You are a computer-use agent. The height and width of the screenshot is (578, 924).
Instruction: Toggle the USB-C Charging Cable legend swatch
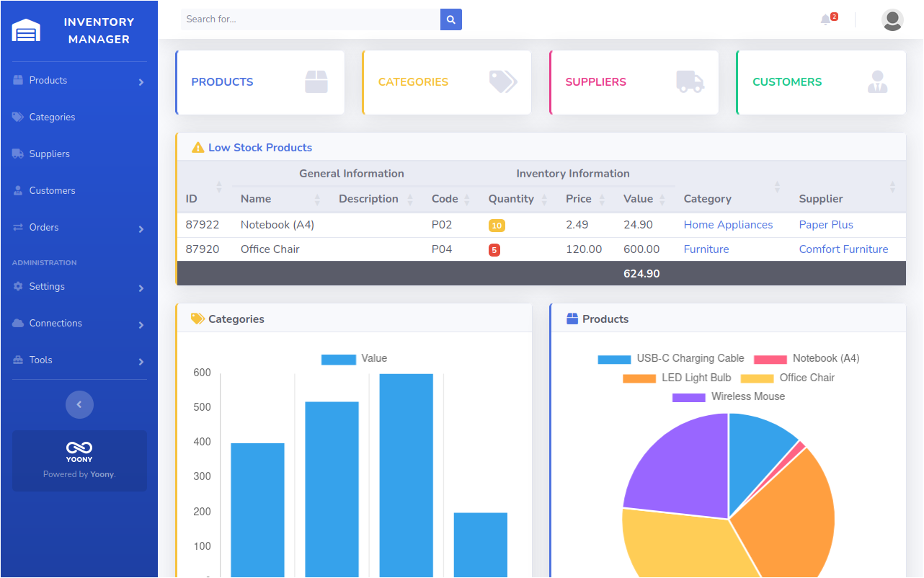coord(614,359)
